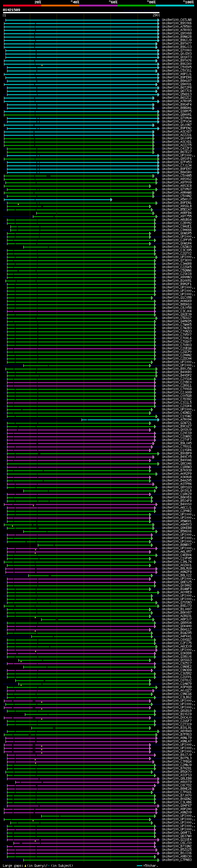Select hit UniRef100_Q0W1R5
Image resolution: width=197 pixels, height=868 pixels.
[x=176, y=233]
